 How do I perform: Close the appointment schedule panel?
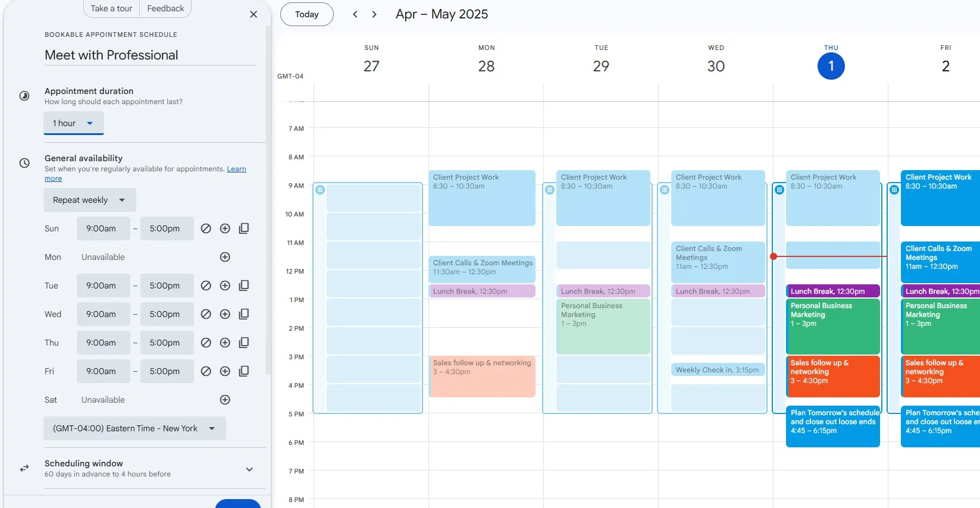pos(253,14)
